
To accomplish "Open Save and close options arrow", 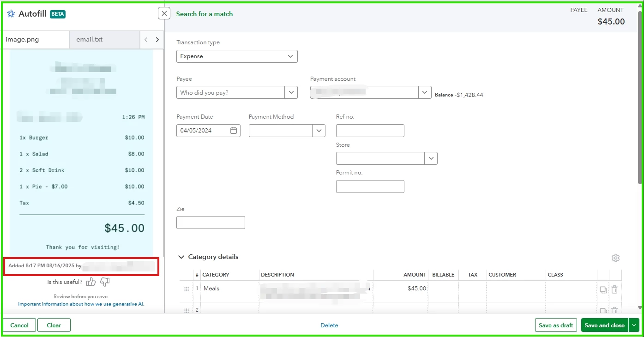I will (634, 325).
